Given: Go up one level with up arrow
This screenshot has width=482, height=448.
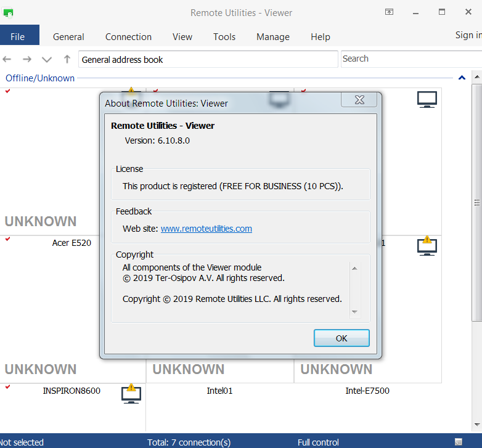Looking at the screenshot, I should click(67, 59).
